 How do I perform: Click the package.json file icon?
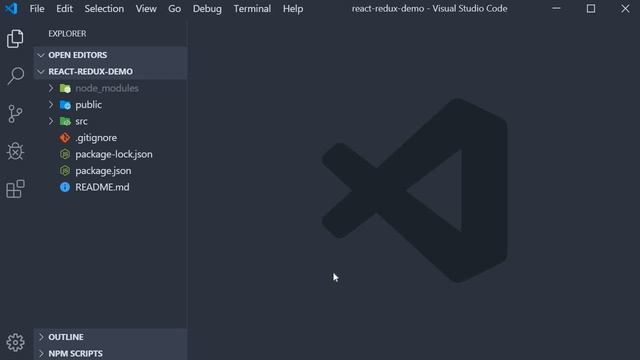pyautogui.click(x=65, y=171)
